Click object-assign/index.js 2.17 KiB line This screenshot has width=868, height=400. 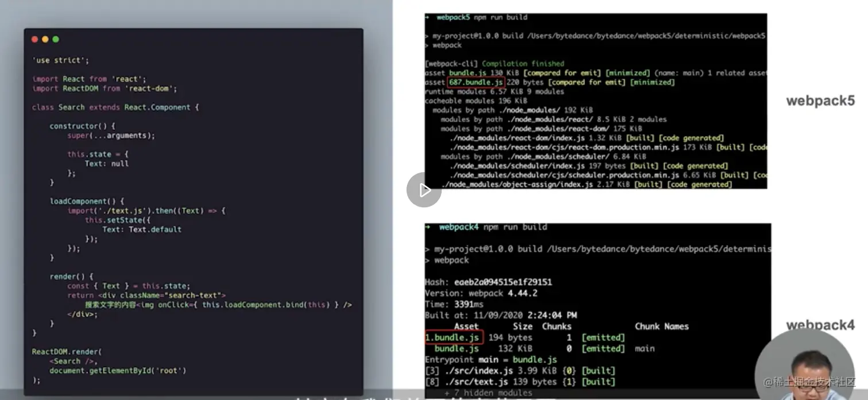coord(587,184)
